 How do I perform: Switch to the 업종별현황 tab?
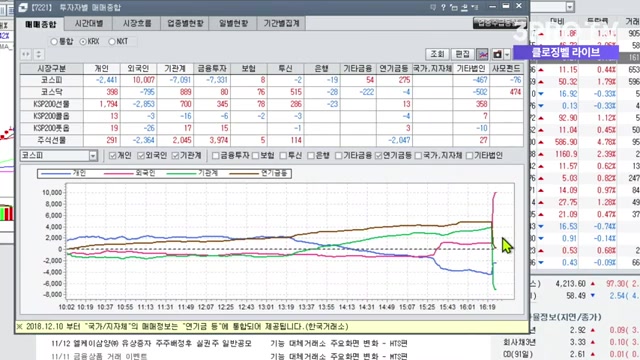click(185, 24)
